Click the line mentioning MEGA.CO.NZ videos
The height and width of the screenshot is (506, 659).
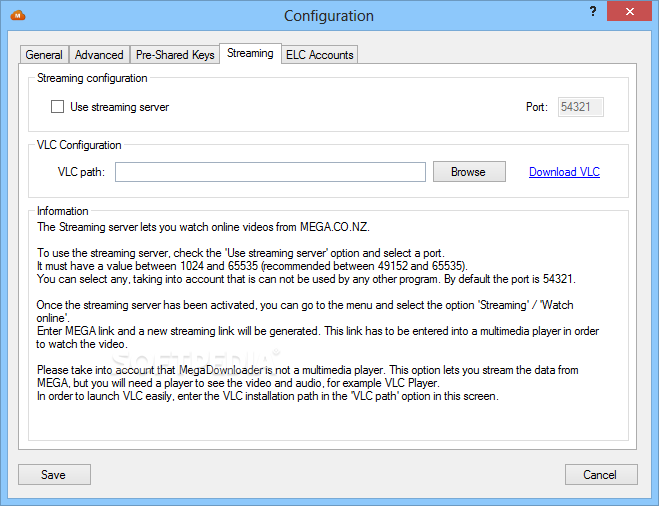pos(203,227)
